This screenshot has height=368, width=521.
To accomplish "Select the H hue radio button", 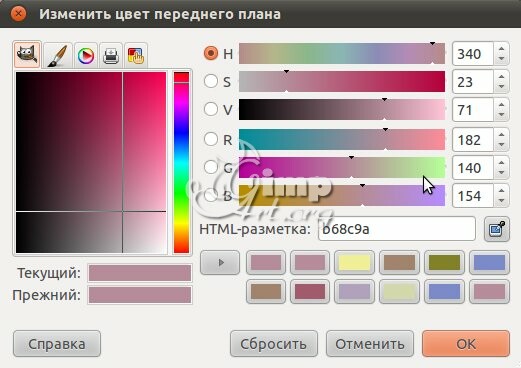I will [211, 53].
